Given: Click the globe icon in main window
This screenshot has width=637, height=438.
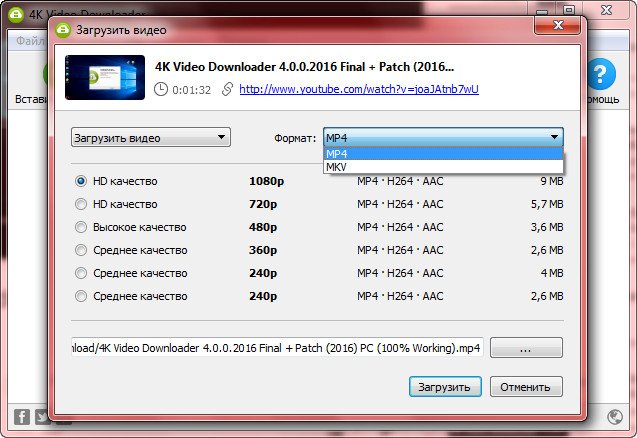Looking at the screenshot, I should click(615, 417).
